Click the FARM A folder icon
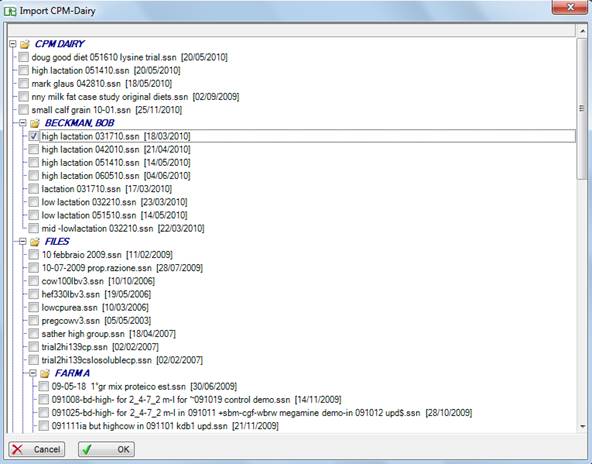The height and width of the screenshot is (464, 592). (x=45, y=373)
